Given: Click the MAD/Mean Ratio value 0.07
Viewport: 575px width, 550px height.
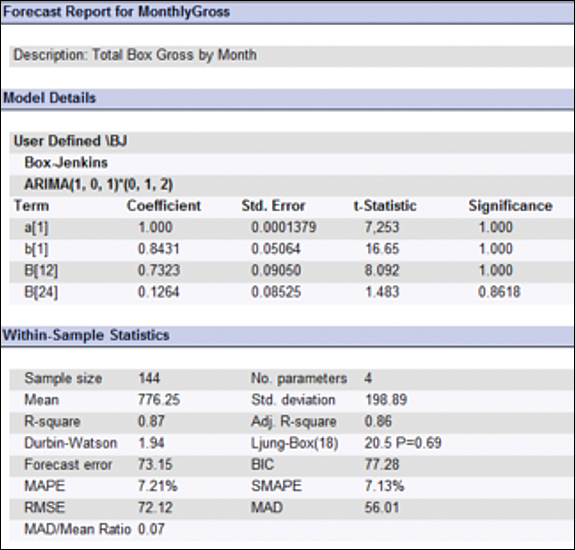Looking at the screenshot, I should point(151,529).
